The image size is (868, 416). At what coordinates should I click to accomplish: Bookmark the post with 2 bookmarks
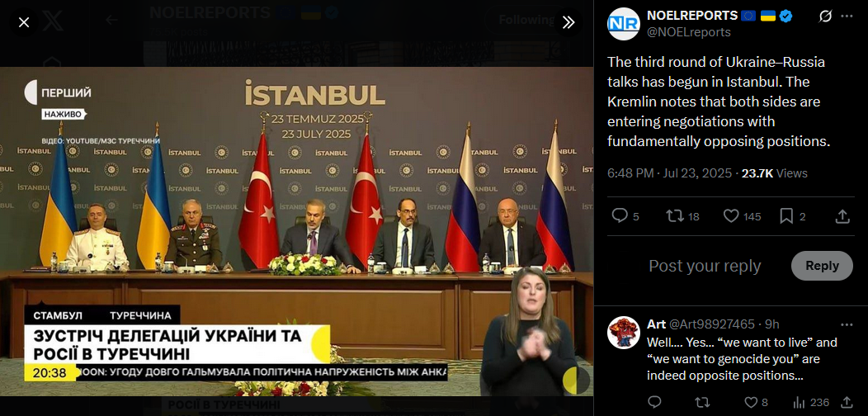coord(792,216)
